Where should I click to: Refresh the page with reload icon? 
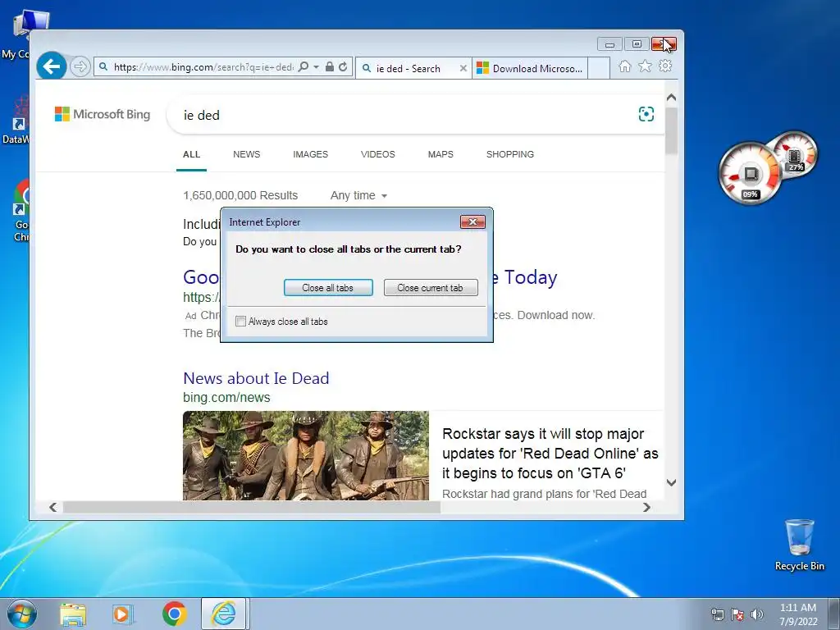click(343, 67)
